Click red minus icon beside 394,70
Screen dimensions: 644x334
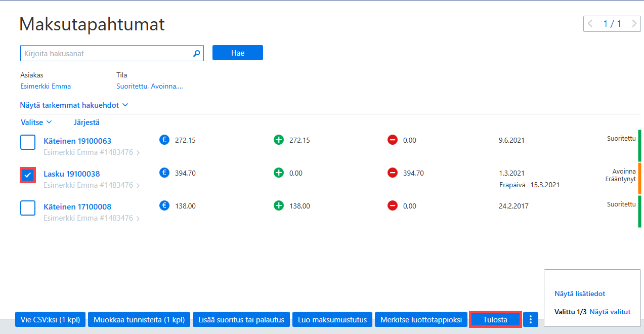pyautogui.click(x=393, y=173)
